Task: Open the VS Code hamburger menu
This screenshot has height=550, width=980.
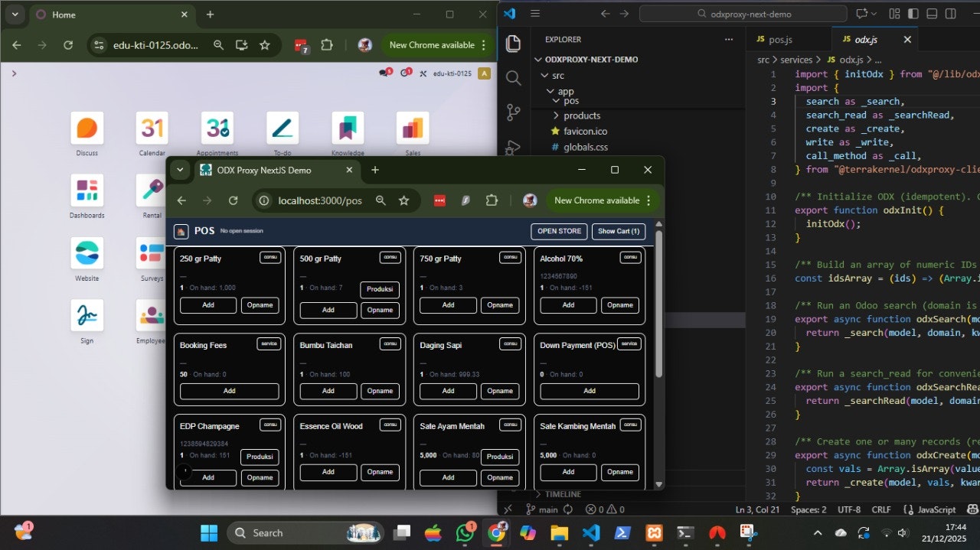Action: tap(534, 13)
